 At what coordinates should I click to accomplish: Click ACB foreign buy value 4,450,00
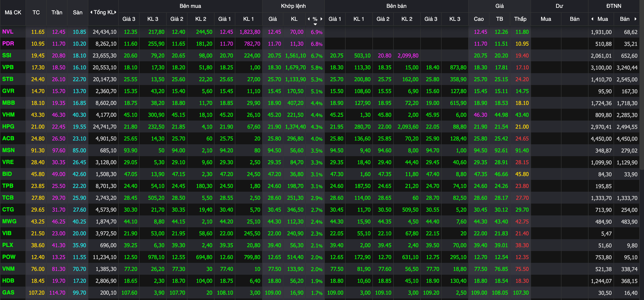pos(601,139)
